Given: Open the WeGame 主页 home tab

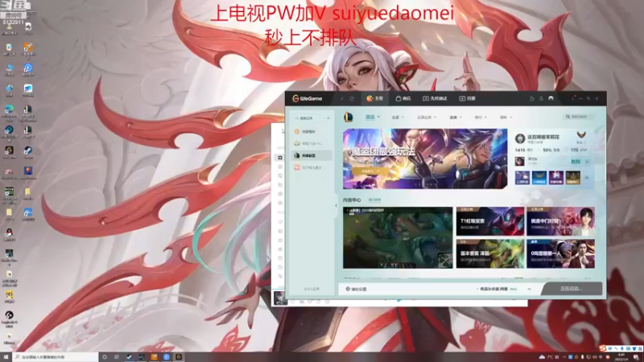Looking at the screenshot, I should coord(374,98).
